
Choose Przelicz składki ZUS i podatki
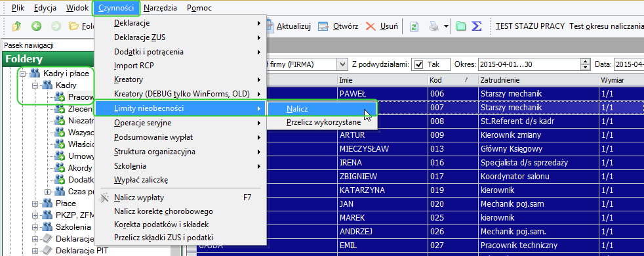(181, 238)
